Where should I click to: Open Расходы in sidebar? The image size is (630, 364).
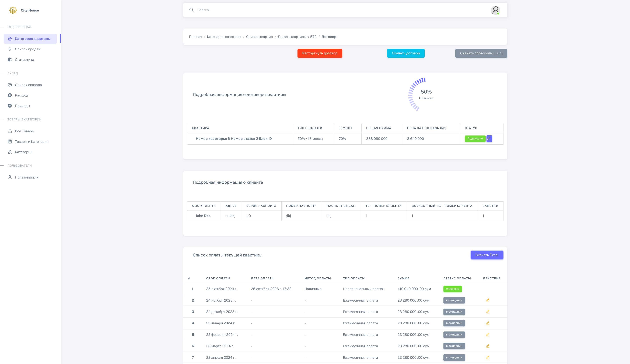point(30,95)
